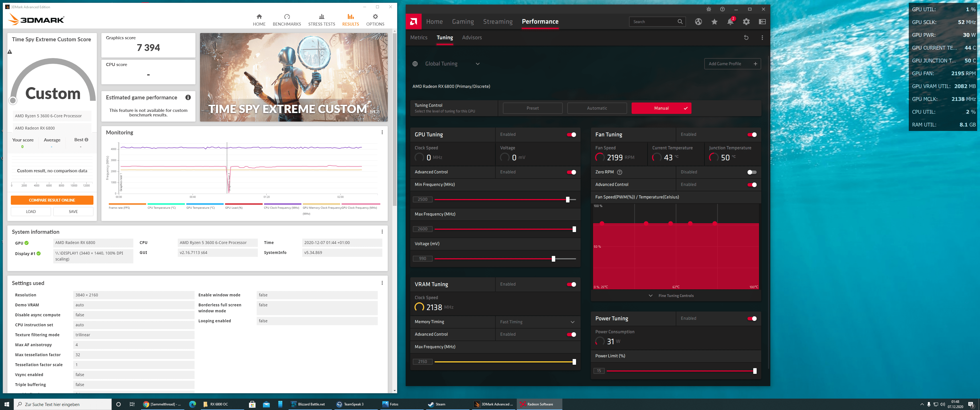Click the Radeon bug report icon
Screen dimensions: 980x410
click(709, 9)
